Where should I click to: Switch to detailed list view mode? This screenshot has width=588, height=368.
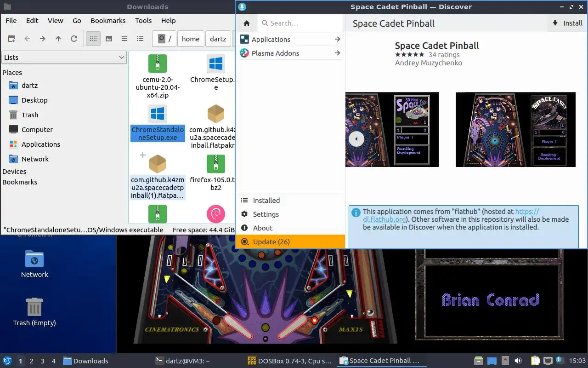140,39
